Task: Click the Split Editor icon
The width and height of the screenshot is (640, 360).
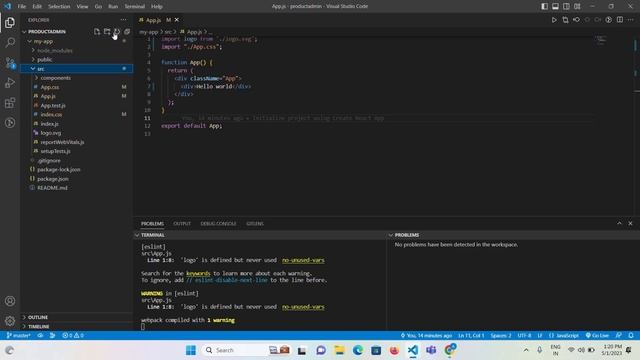Action: tap(620, 20)
